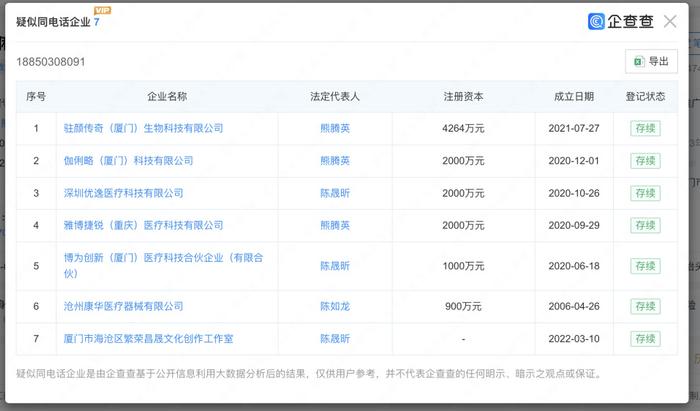Click the 成立日期 column header
Screen dimensions: 700x411
574,96
